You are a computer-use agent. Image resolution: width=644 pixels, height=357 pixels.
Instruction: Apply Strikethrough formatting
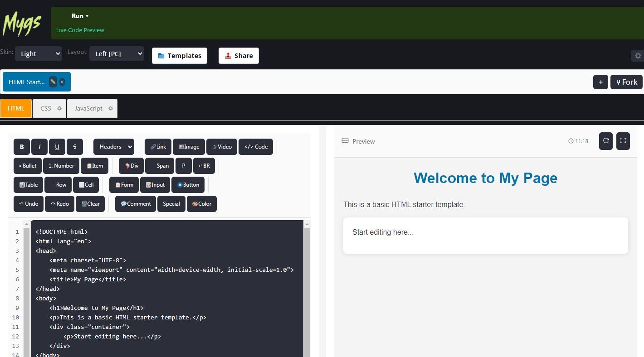(x=75, y=147)
